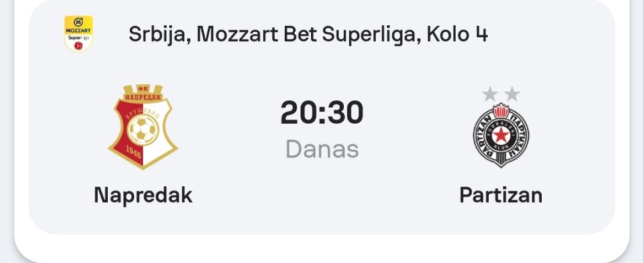
Task: Click the Danas date label
Action: coord(322,150)
